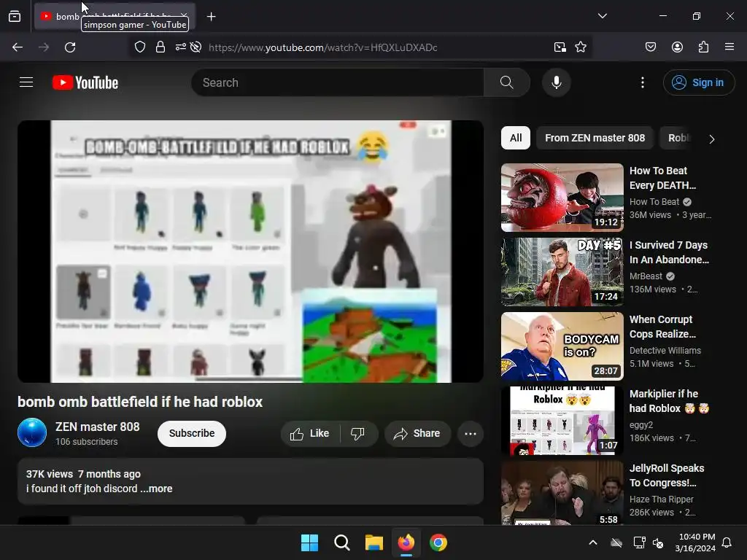The image size is (747, 560).
Task: Open Markiplier if he had Roblox title
Action: (x=669, y=401)
